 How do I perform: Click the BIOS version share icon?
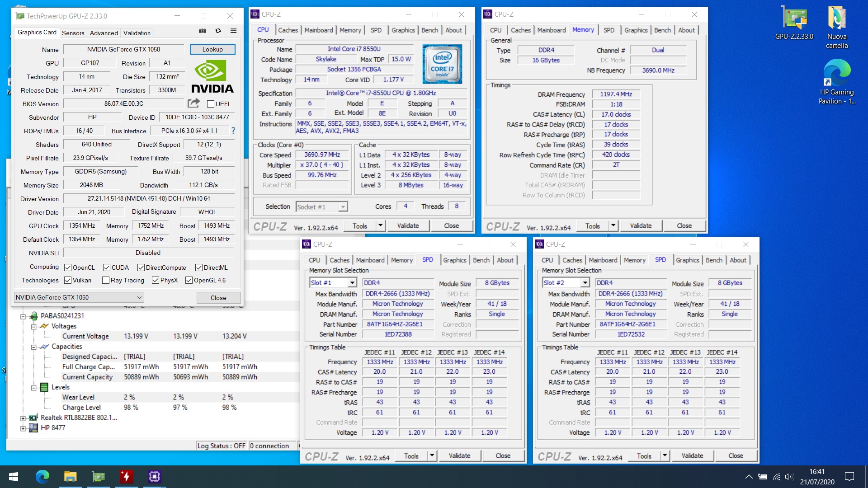pyautogui.click(x=193, y=103)
